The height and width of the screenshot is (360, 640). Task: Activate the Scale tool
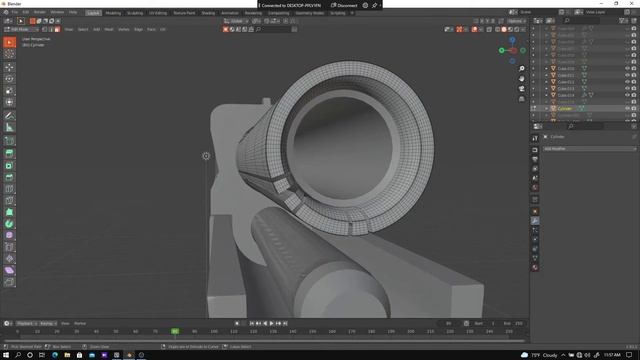point(9,91)
